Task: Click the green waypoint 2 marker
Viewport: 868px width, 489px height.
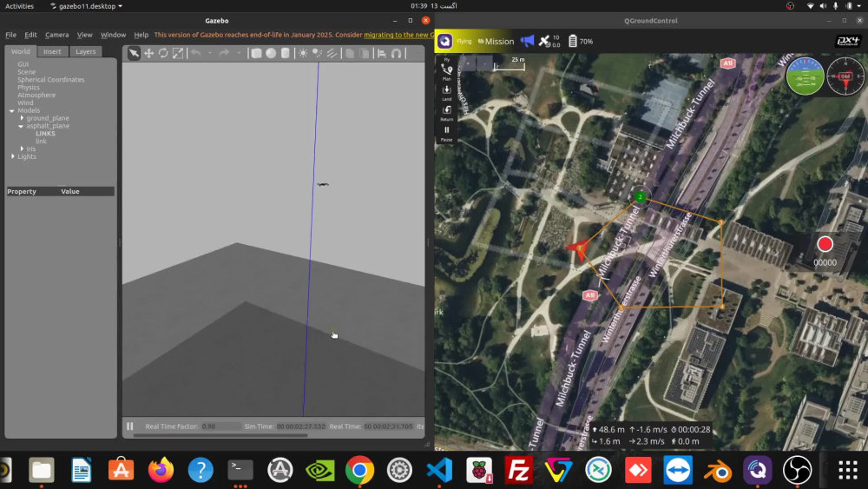Action: pos(640,196)
